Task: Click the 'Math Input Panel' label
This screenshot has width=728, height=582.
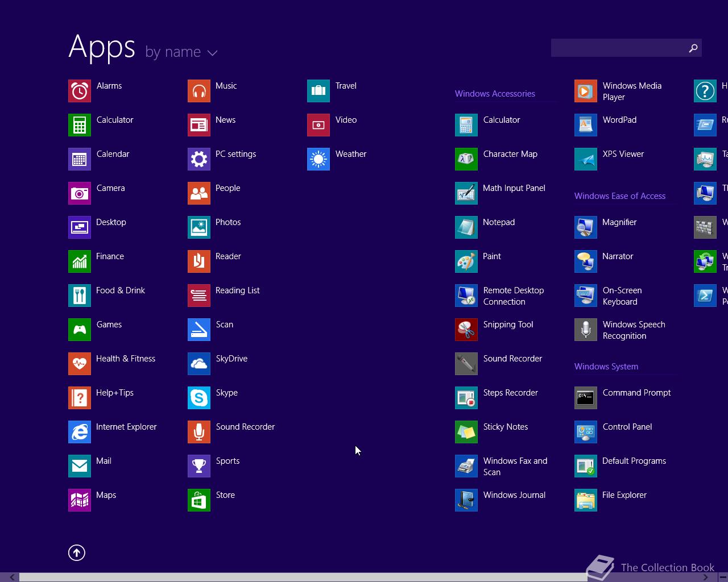Action: [x=514, y=188]
